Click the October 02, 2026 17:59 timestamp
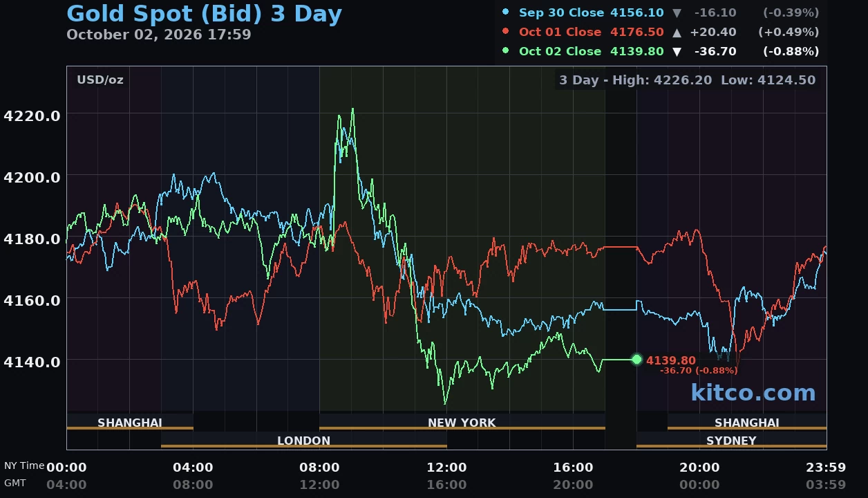The image size is (868, 498). coord(159,35)
